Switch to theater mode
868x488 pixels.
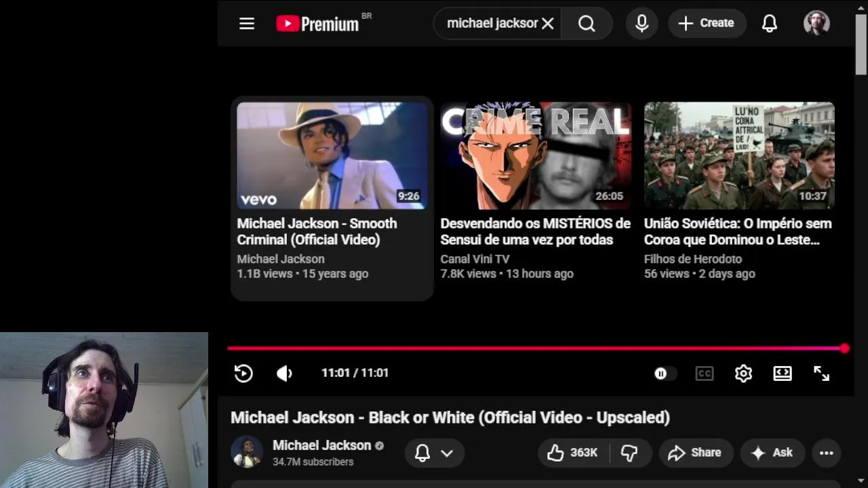pos(783,373)
